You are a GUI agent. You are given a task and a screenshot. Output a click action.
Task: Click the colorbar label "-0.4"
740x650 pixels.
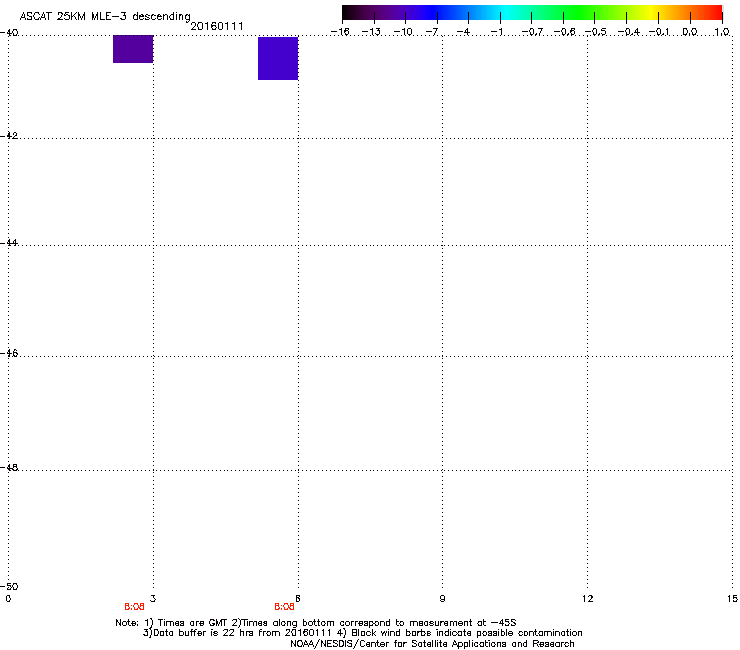point(629,32)
